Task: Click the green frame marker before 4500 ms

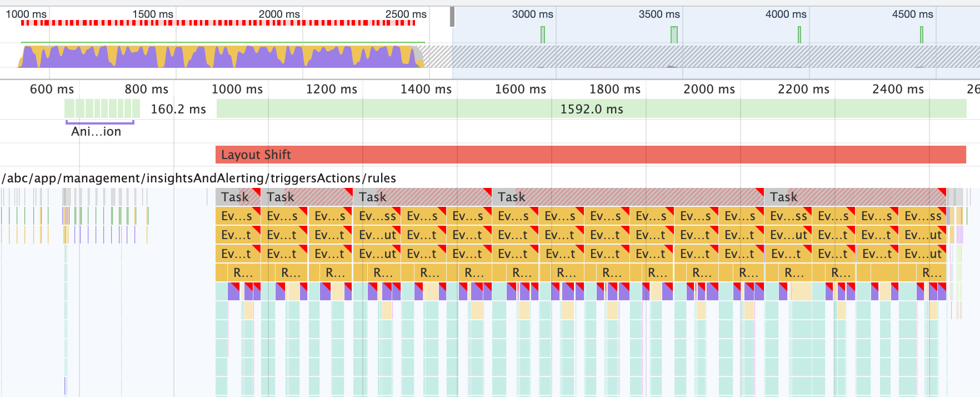Action: click(922, 34)
